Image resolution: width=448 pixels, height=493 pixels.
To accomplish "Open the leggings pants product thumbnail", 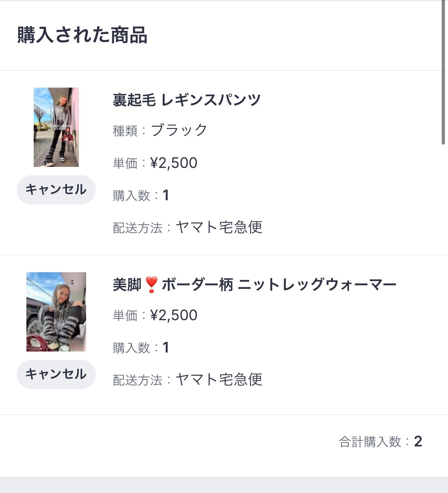I will pos(56,127).
